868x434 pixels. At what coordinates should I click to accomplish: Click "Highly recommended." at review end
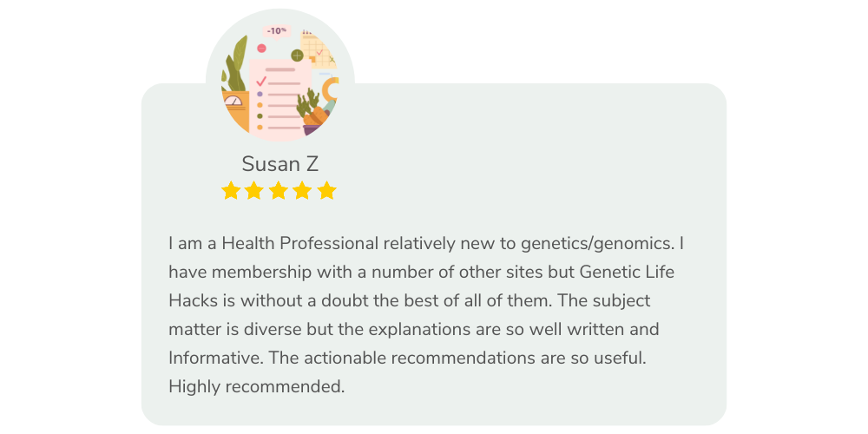256,387
